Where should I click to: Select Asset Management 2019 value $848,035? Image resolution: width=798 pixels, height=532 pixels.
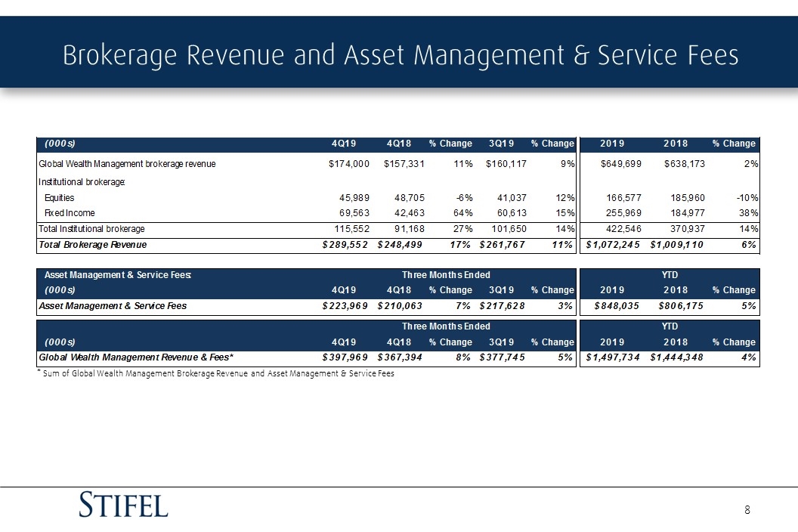coord(617,306)
